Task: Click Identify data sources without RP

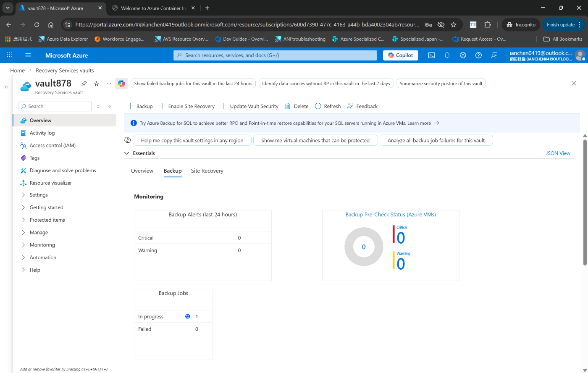Action: 326,84
